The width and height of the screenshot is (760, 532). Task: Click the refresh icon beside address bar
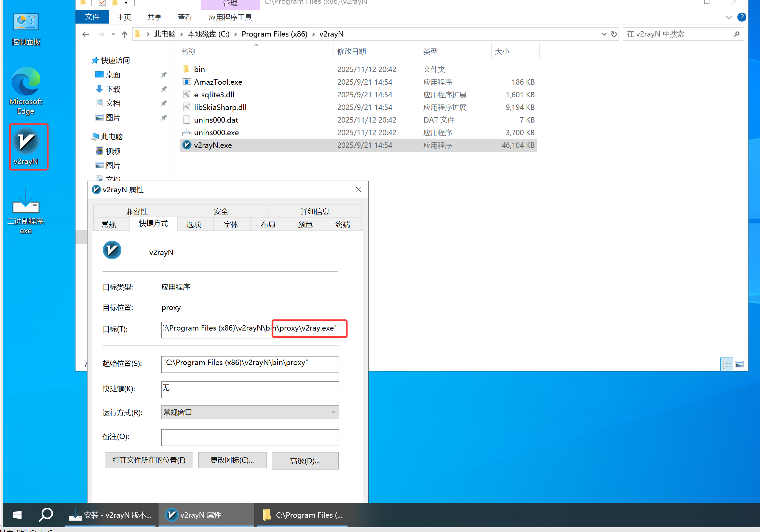[x=614, y=34]
